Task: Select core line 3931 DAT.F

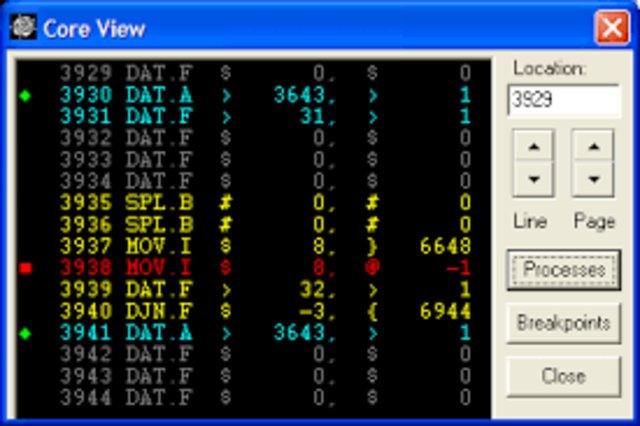Action: pyautogui.click(x=265, y=117)
